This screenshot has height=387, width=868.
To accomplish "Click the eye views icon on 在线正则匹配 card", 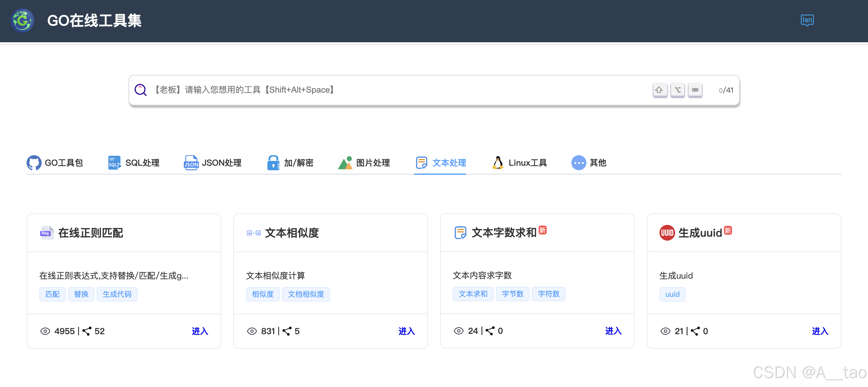I will coord(45,331).
